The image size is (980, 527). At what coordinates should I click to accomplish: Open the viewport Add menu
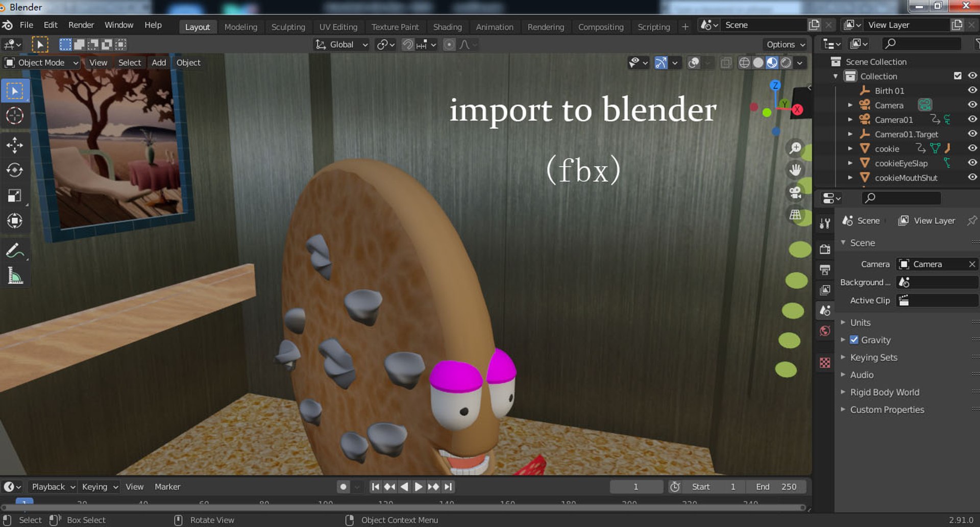(159, 63)
